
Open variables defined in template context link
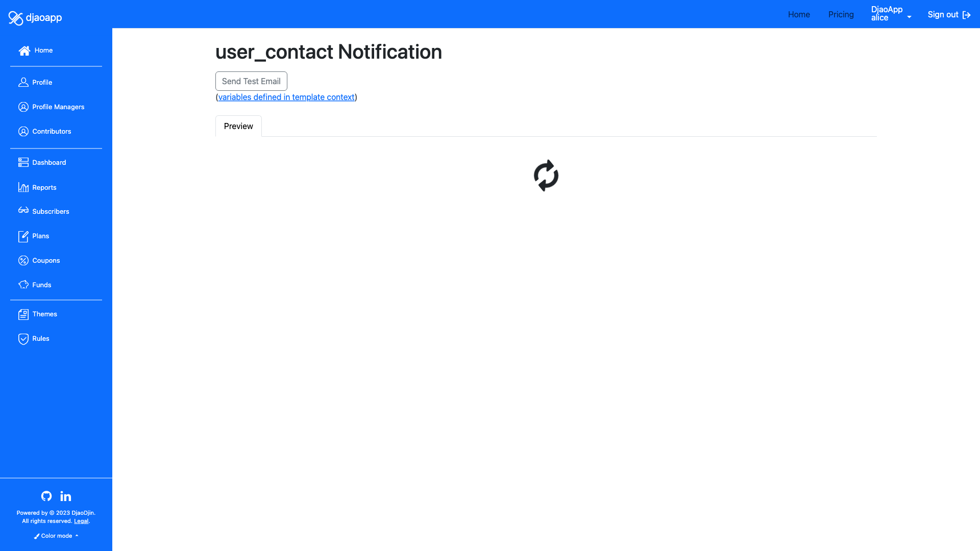pyautogui.click(x=286, y=97)
